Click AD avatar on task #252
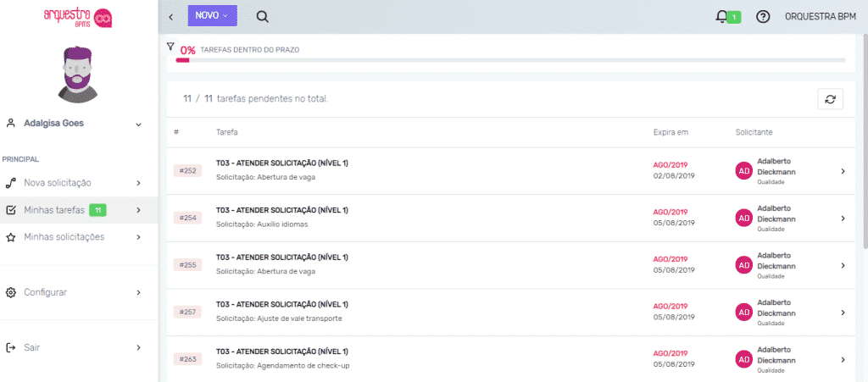The width and height of the screenshot is (868, 382). tap(743, 171)
